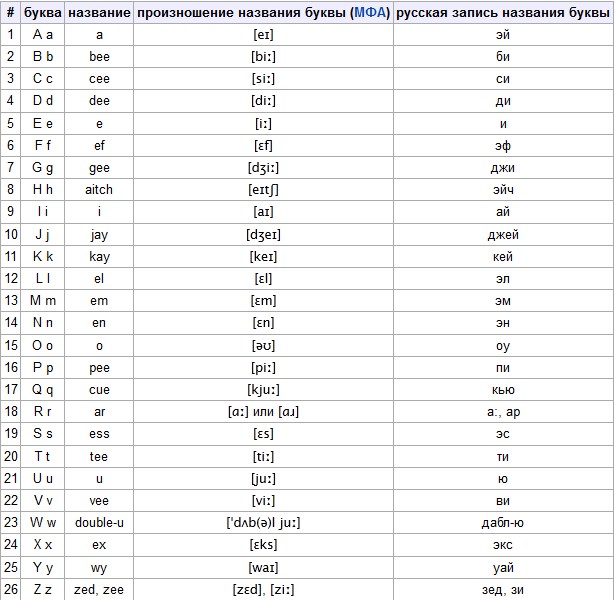Select the 'G g' letter cell
Viewport: 614px width, 600px height.
[43, 167]
